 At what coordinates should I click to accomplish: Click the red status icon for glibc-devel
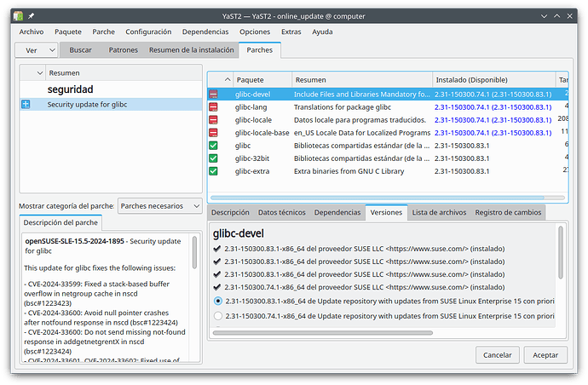[214, 95]
